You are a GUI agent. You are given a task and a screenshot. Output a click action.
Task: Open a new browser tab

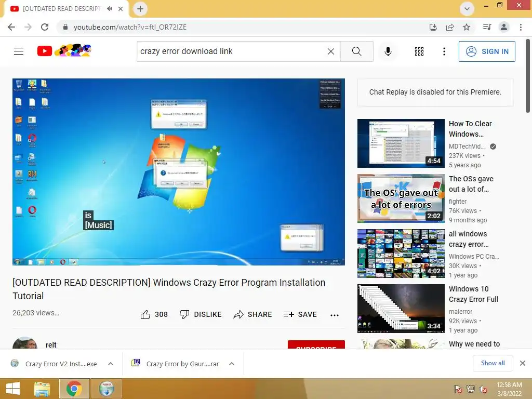click(x=140, y=9)
